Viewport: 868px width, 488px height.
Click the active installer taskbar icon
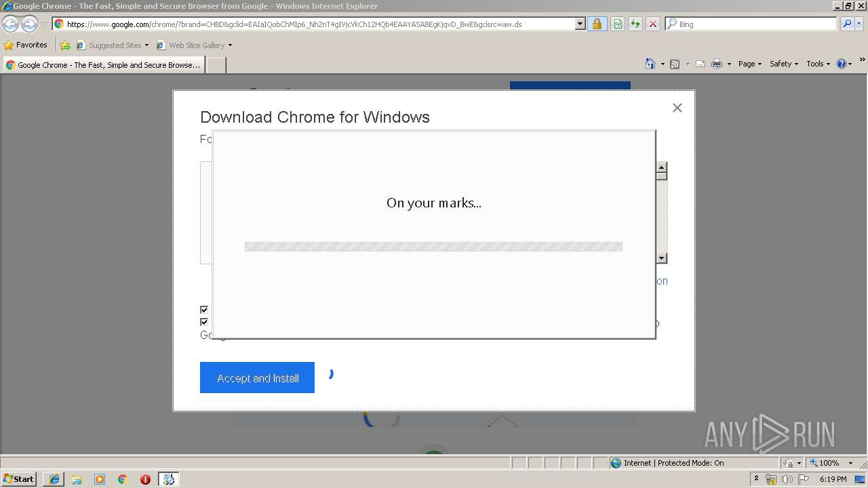click(x=169, y=479)
